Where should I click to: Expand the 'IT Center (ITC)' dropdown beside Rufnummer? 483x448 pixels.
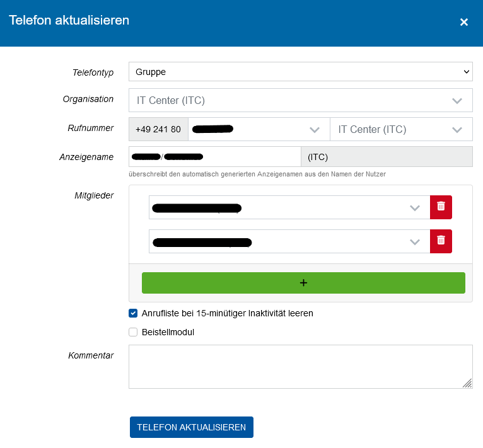457,130
